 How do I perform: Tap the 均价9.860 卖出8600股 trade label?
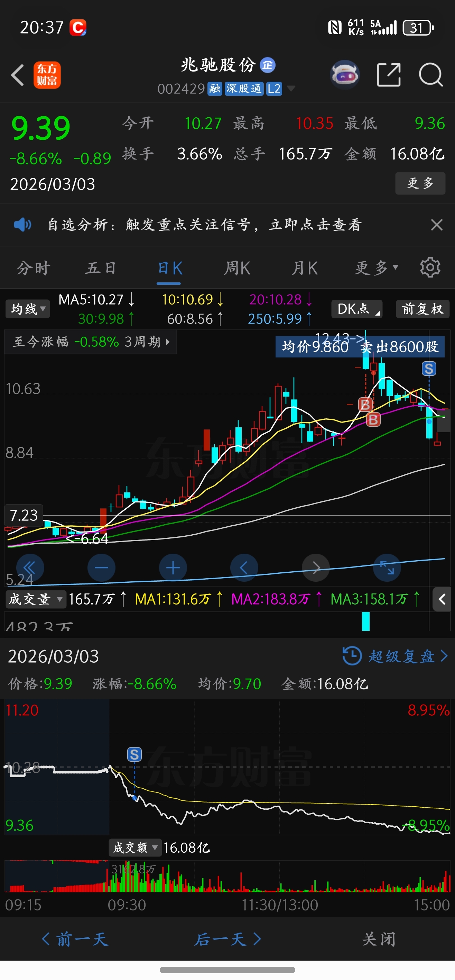[x=360, y=347]
